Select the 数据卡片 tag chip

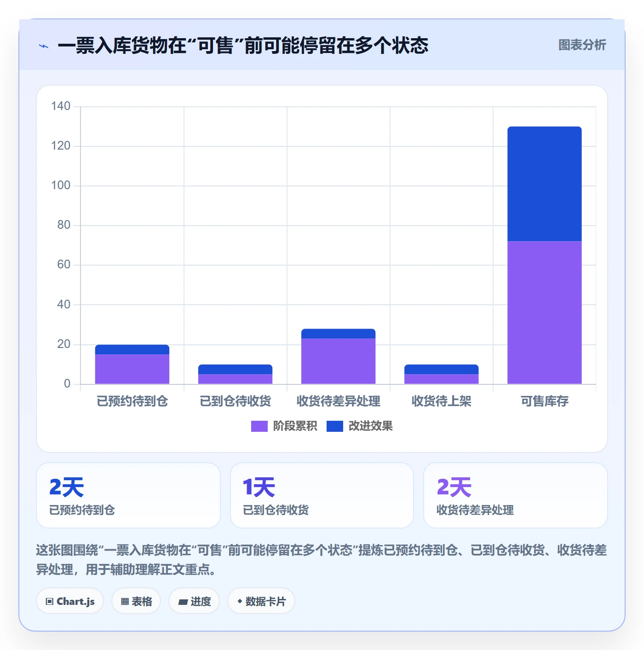click(x=261, y=601)
